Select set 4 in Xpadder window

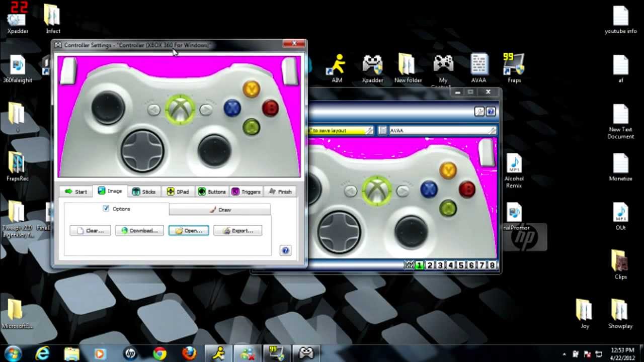(451, 265)
